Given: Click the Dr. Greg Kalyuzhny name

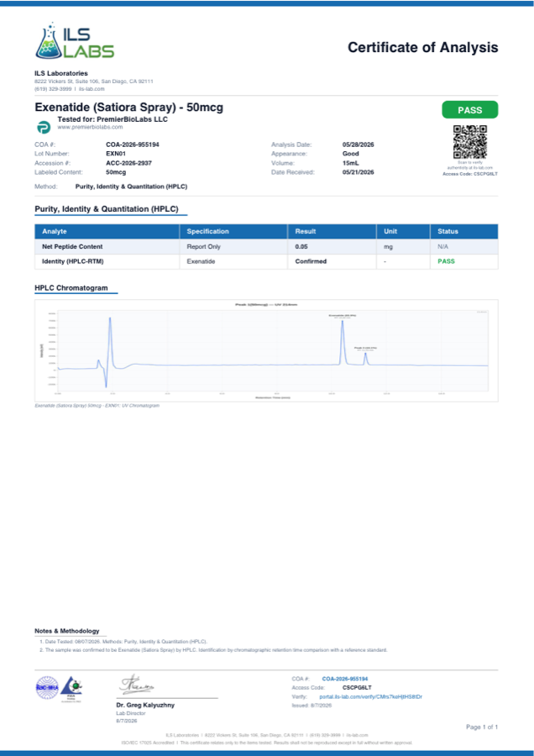Looking at the screenshot, I should [145, 705].
